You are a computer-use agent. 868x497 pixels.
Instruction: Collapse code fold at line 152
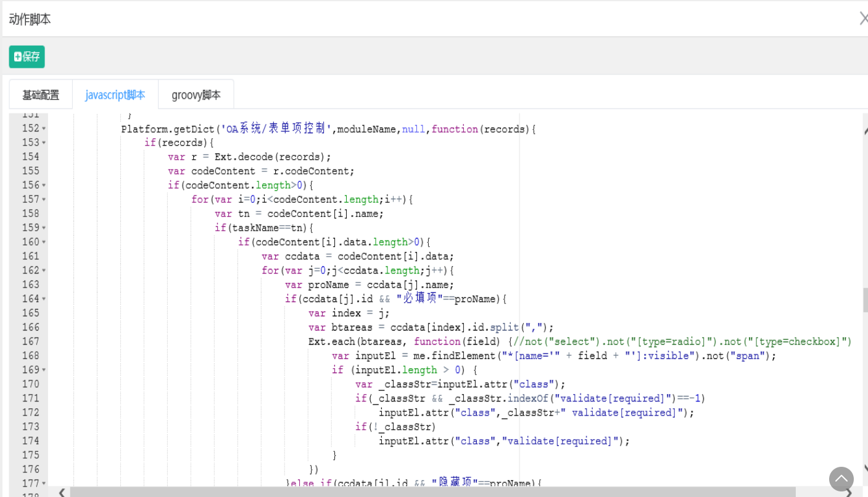pos(44,129)
